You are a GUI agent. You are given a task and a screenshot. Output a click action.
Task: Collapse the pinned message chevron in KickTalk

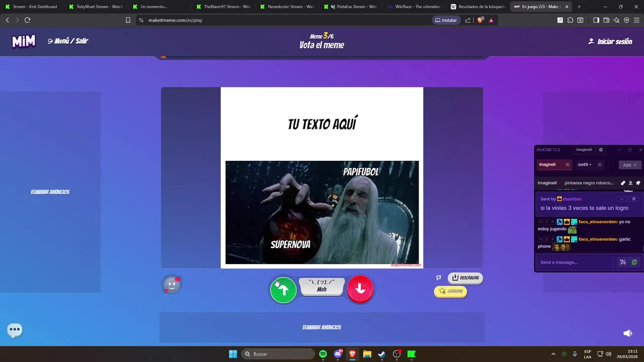pyautogui.click(x=622, y=199)
